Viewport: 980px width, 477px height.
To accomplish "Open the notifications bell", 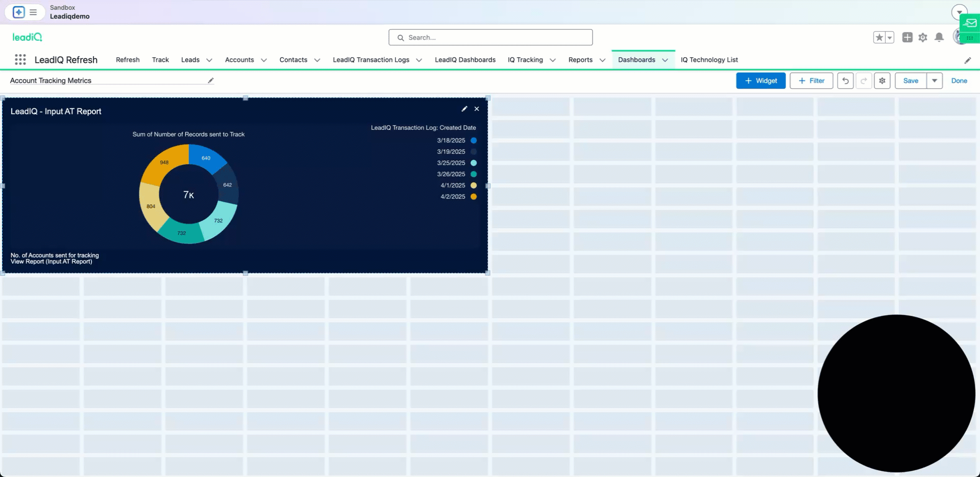I will click(x=939, y=37).
